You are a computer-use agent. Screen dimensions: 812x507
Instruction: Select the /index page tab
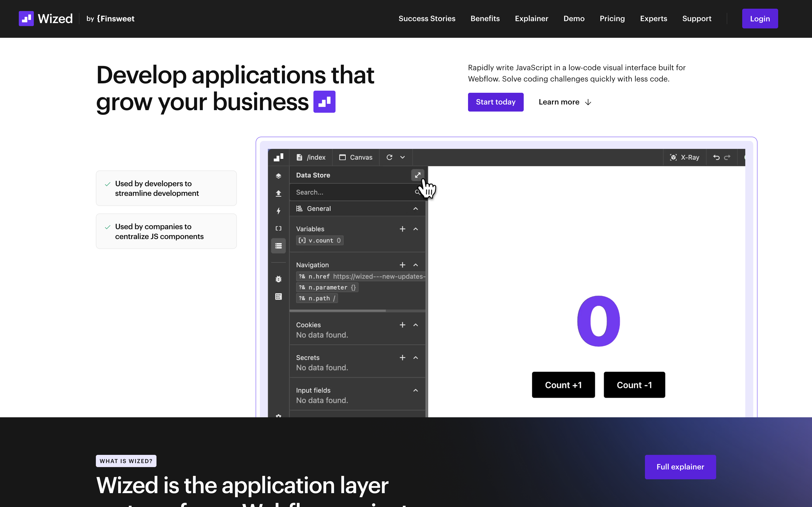point(311,157)
